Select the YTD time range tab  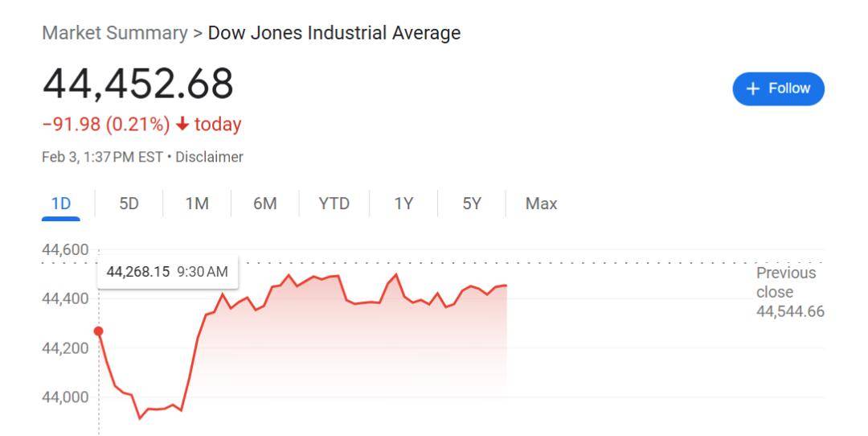[x=334, y=204]
